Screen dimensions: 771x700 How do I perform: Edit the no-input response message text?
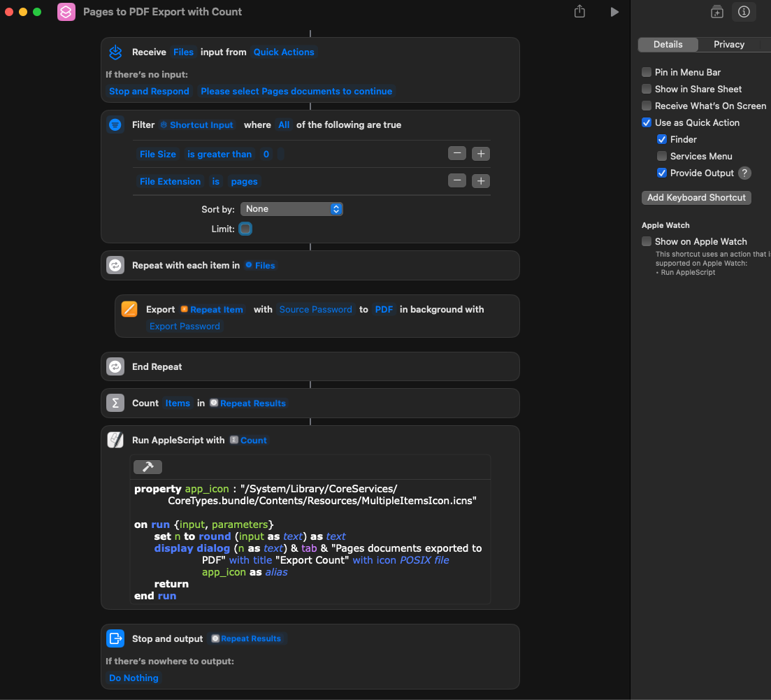pyautogui.click(x=296, y=92)
